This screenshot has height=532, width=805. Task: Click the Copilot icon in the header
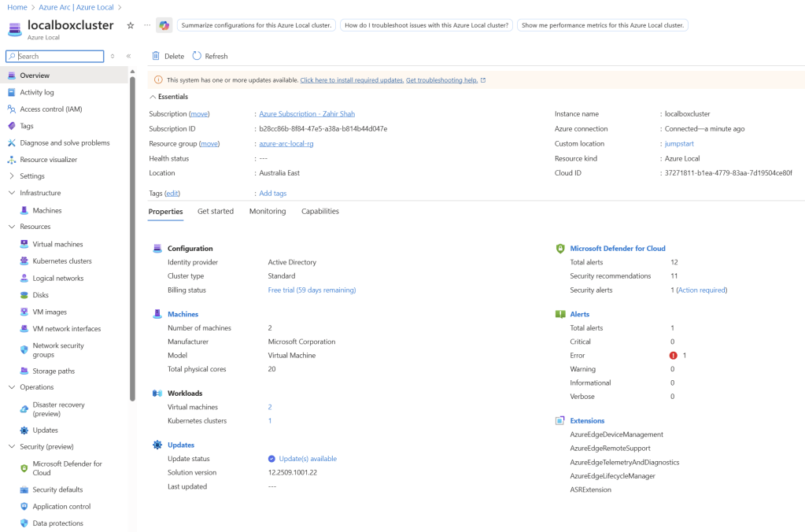tap(164, 25)
